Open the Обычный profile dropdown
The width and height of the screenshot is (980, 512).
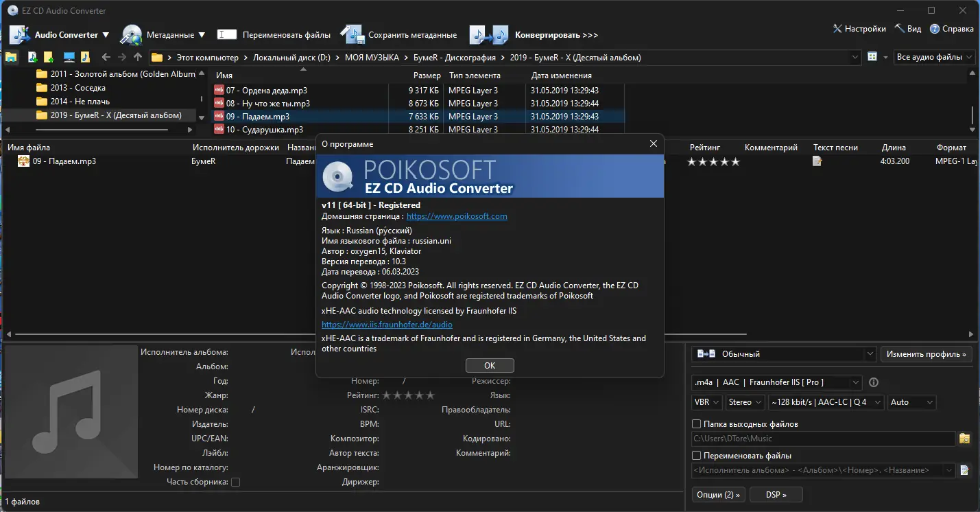coord(784,354)
